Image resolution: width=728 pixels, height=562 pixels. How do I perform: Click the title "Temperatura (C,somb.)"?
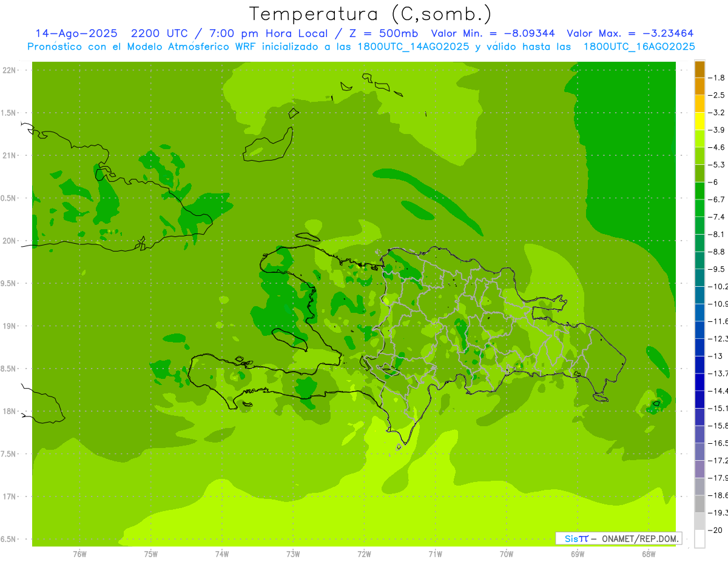coord(371,15)
